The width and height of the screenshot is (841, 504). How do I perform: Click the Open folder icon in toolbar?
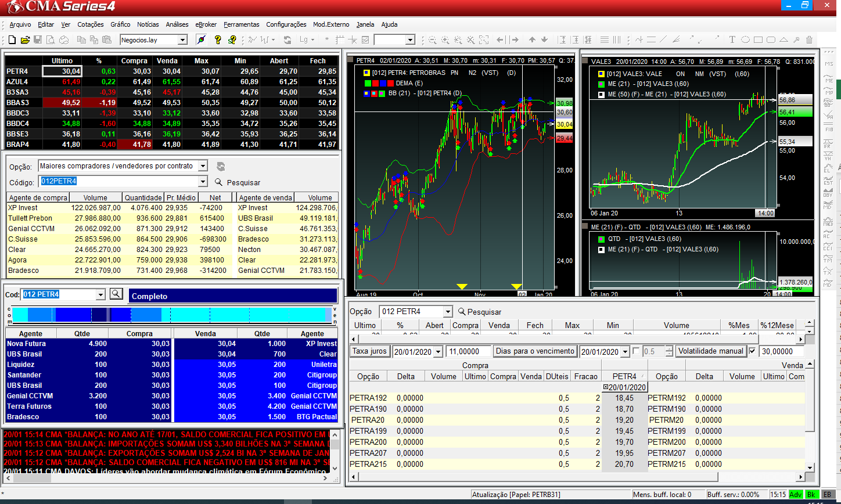pyautogui.click(x=24, y=40)
